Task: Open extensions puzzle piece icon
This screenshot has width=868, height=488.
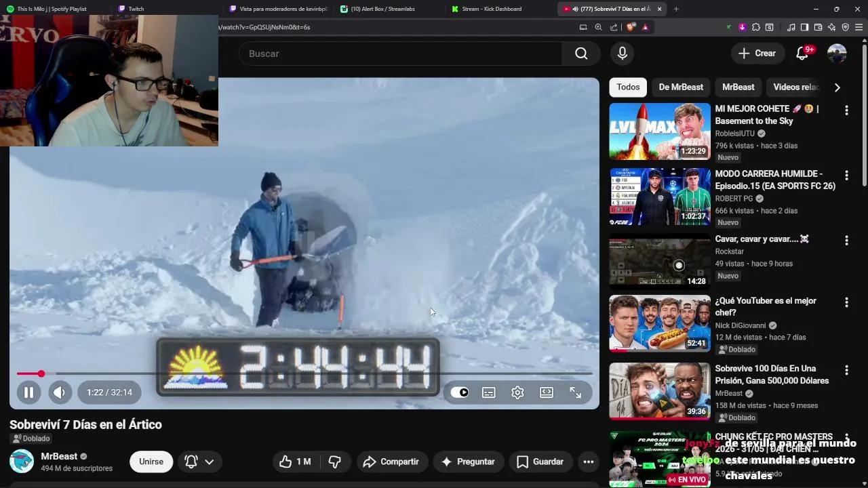Action: coord(755,27)
